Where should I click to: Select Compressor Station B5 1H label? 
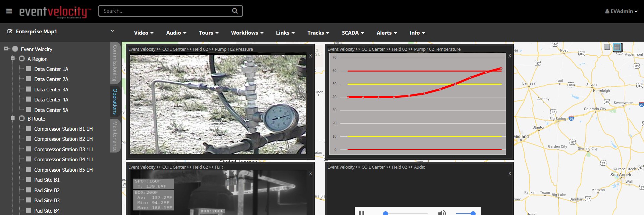63,170
